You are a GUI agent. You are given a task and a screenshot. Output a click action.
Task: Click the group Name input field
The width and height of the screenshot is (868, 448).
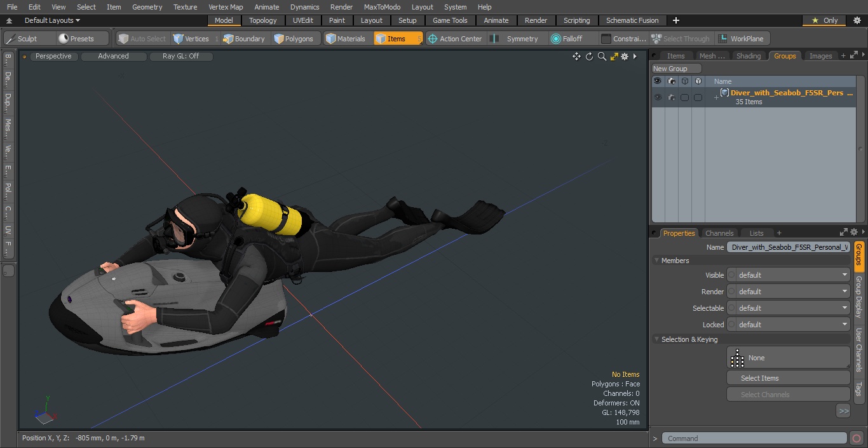(x=788, y=247)
